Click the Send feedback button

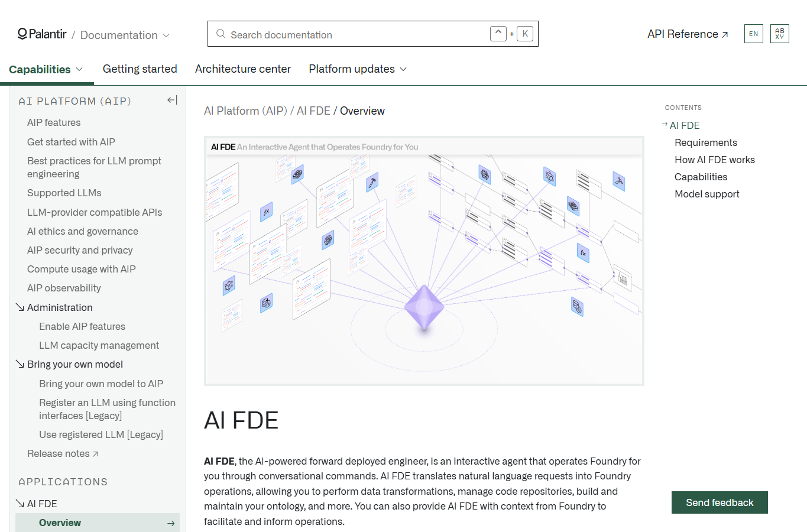tap(720, 502)
